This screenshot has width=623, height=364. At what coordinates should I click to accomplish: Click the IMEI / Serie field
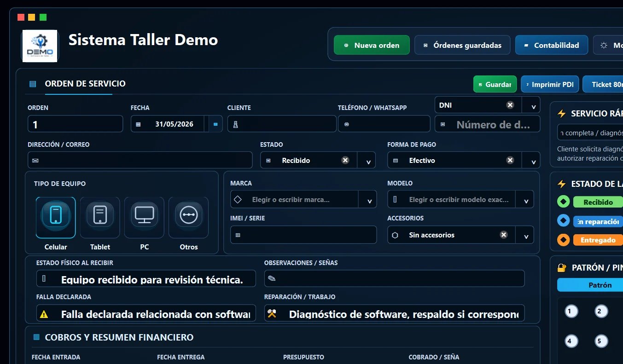(x=303, y=235)
